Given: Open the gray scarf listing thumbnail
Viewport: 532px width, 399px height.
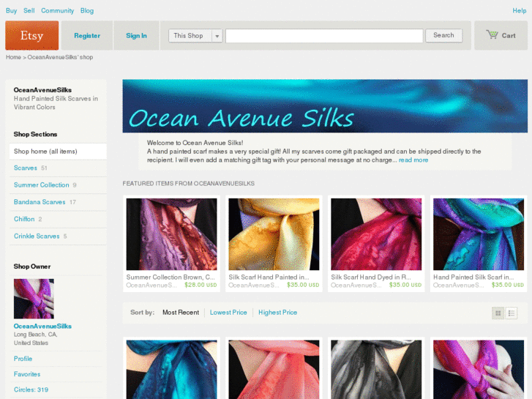Looking at the screenshot, I should (376, 370).
